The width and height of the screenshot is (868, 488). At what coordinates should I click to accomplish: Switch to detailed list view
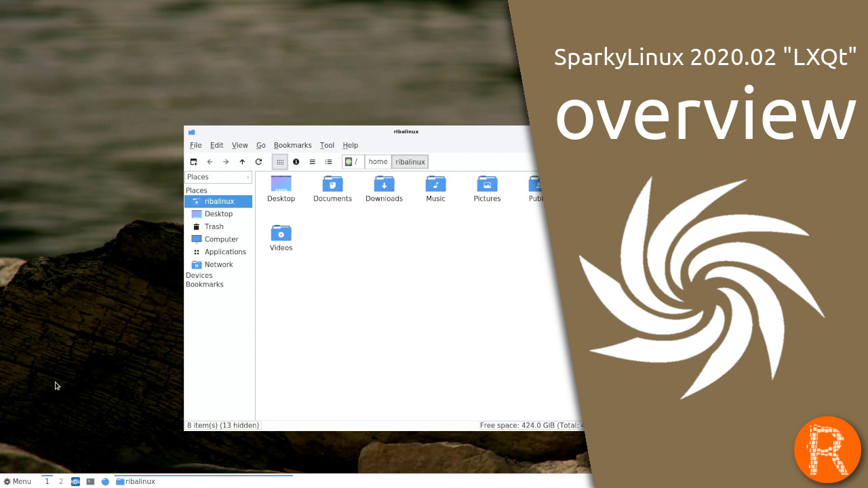(x=329, y=162)
